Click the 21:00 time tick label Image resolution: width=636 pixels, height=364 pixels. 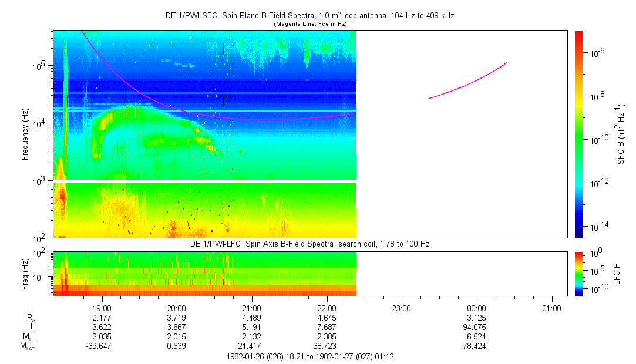click(252, 308)
